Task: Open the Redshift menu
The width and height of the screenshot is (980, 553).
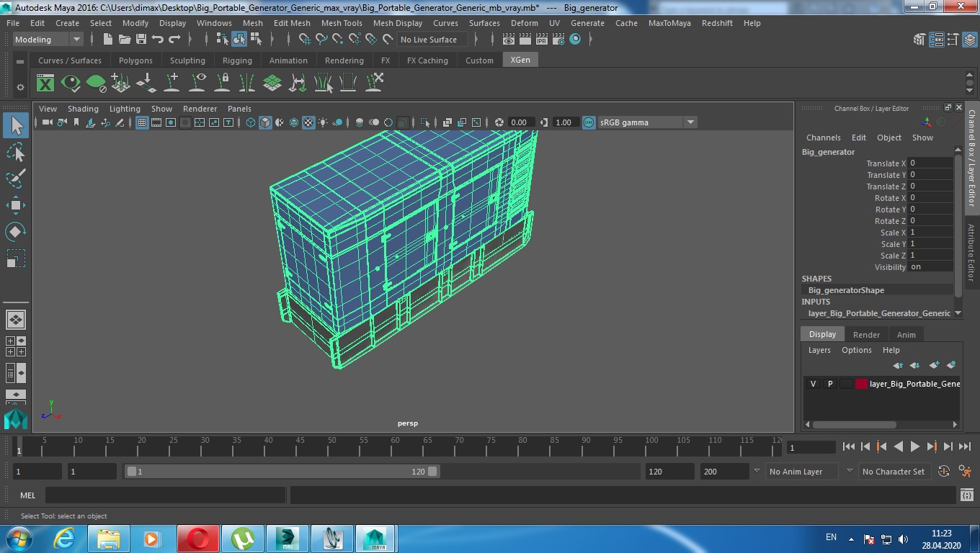Action: [717, 23]
